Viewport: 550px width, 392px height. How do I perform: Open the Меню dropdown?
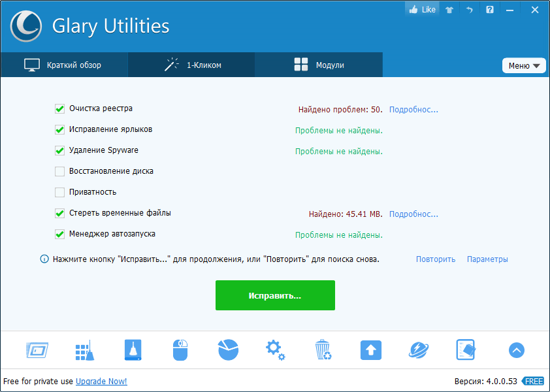[524, 65]
